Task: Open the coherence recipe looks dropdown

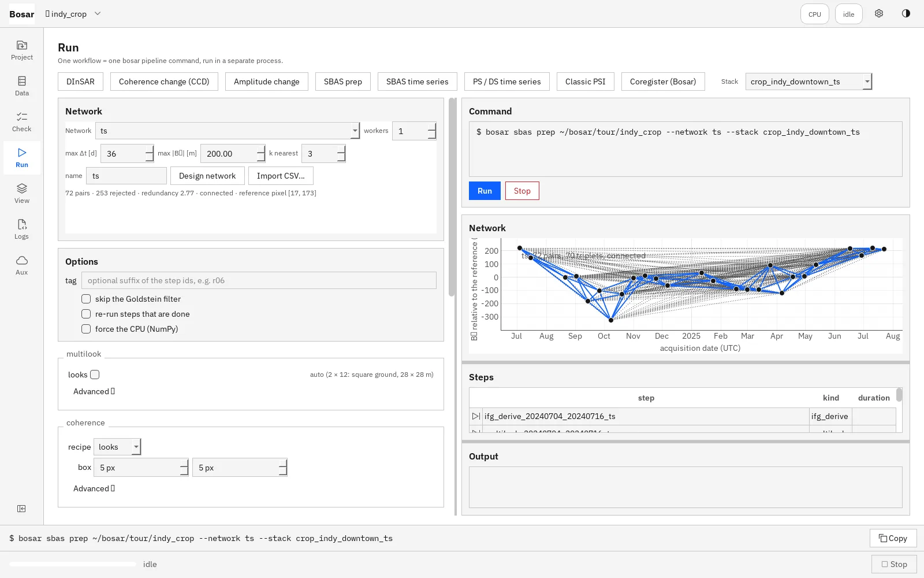Action: point(117,447)
